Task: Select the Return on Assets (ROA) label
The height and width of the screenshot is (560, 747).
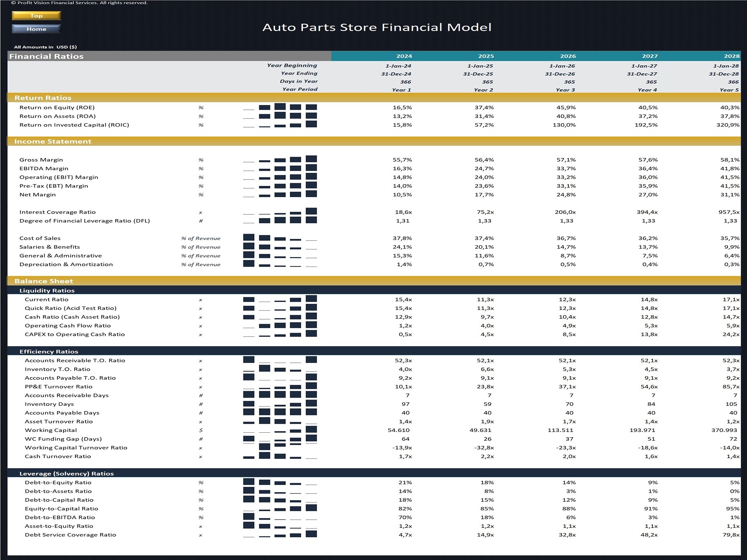Action: [58, 116]
